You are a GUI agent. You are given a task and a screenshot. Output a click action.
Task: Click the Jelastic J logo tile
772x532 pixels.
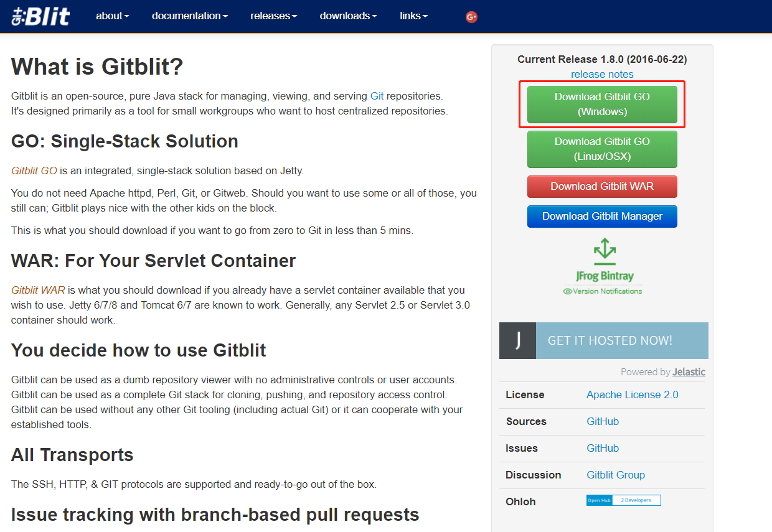tap(517, 340)
